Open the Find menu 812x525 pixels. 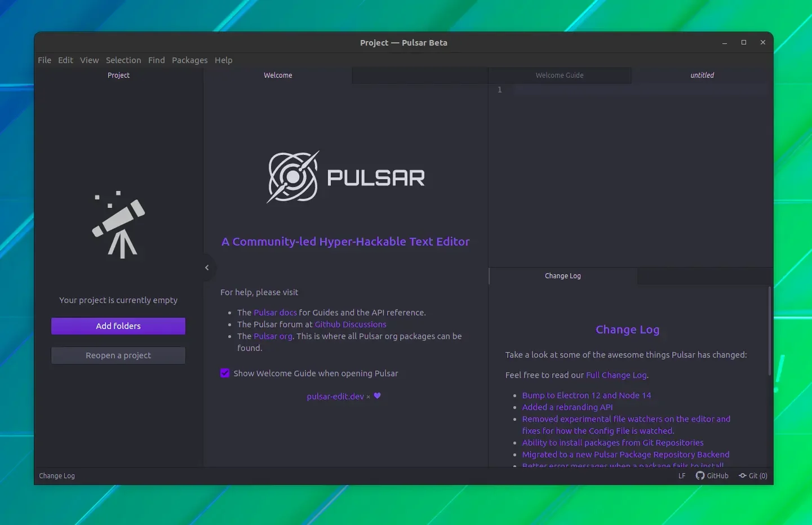click(157, 60)
